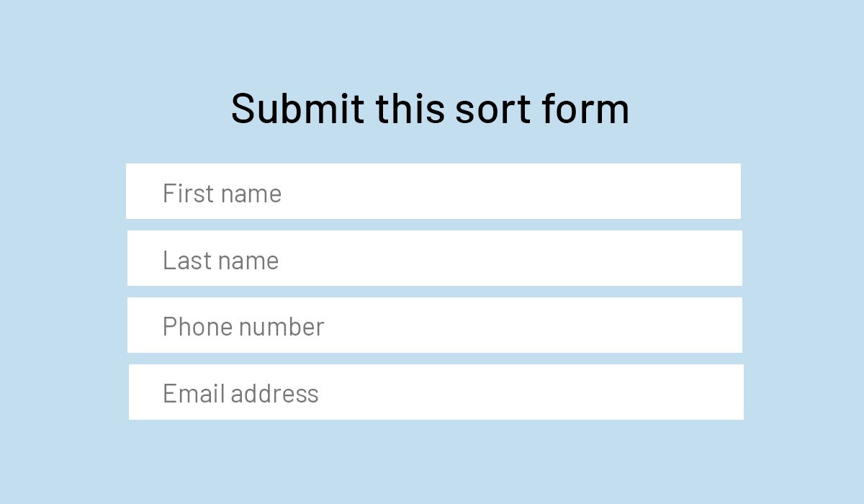864x504 pixels.
Task: Click the 'First name' placeholder text
Action: (222, 193)
